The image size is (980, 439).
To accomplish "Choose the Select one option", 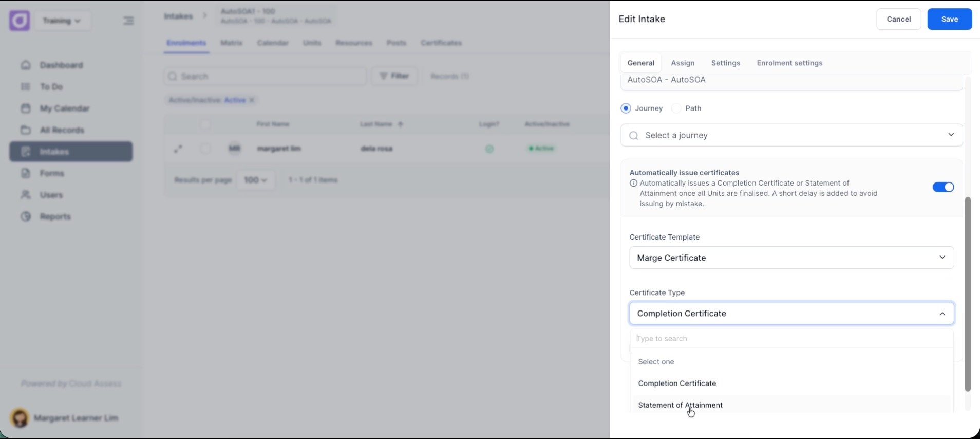I will [791, 362].
